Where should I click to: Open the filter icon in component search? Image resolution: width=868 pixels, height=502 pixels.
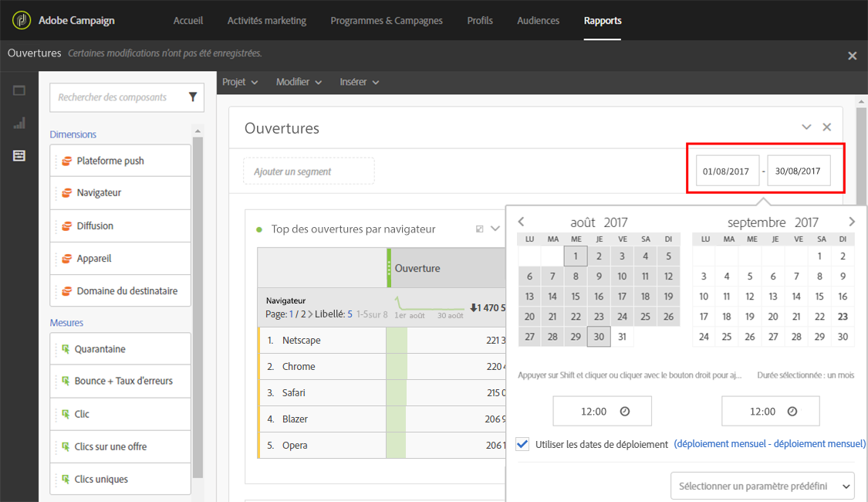(x=193, y=97)
